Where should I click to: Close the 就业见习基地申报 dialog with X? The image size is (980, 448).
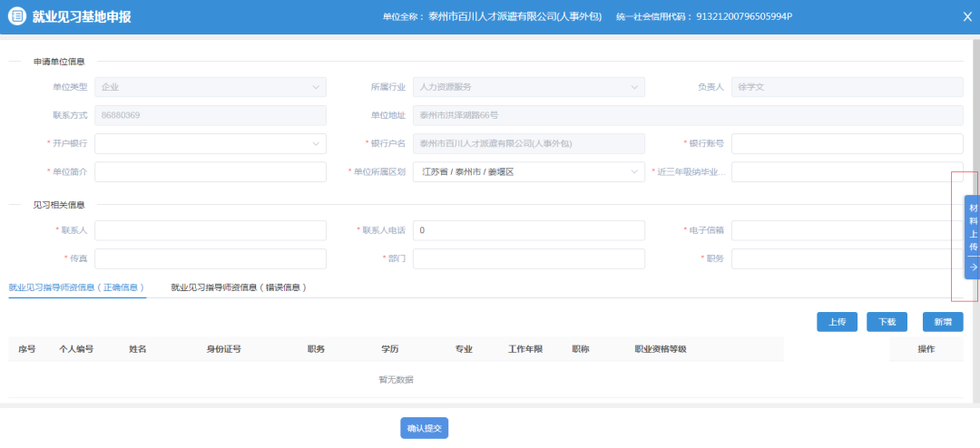[x=967, y=16]
